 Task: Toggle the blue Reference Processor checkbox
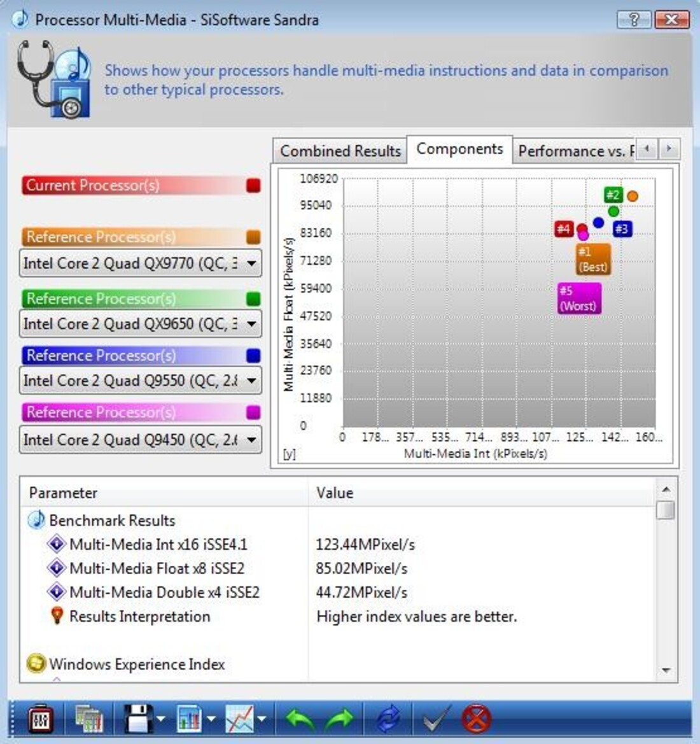coord(253,355)
